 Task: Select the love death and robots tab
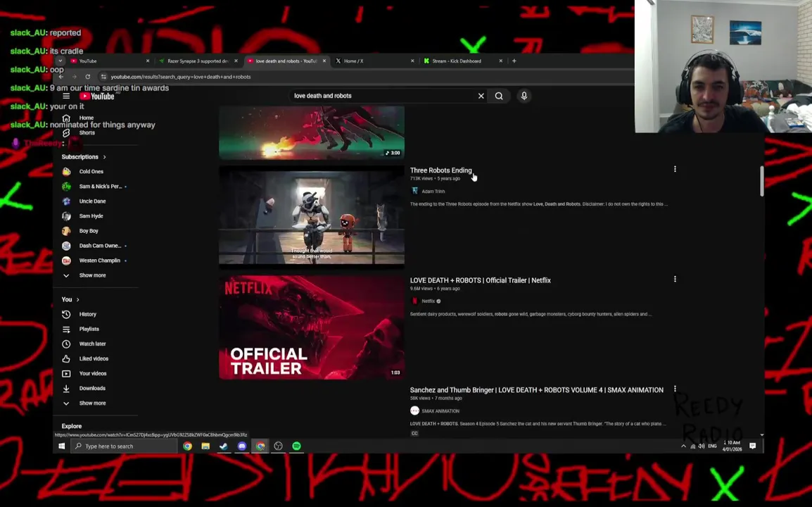[286, 61]
